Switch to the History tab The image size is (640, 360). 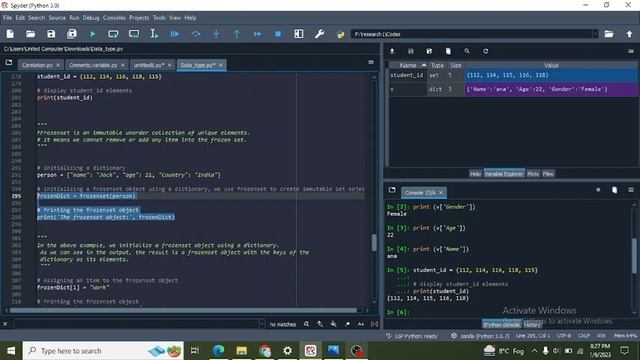532,325
